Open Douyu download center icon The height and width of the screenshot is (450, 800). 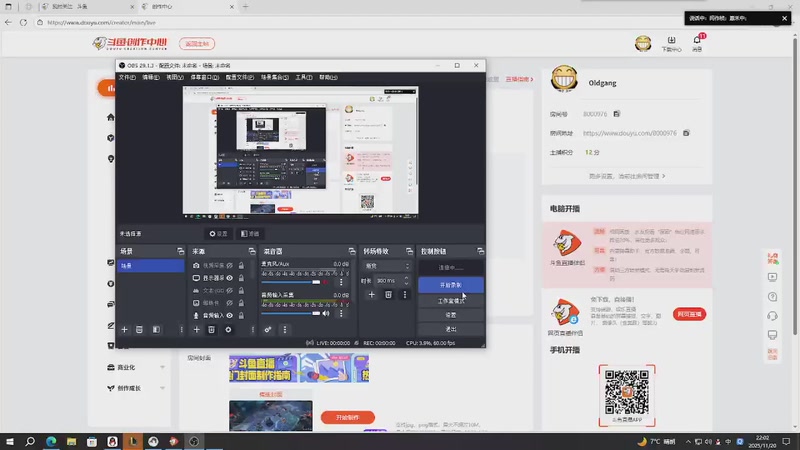click(671, 43)
